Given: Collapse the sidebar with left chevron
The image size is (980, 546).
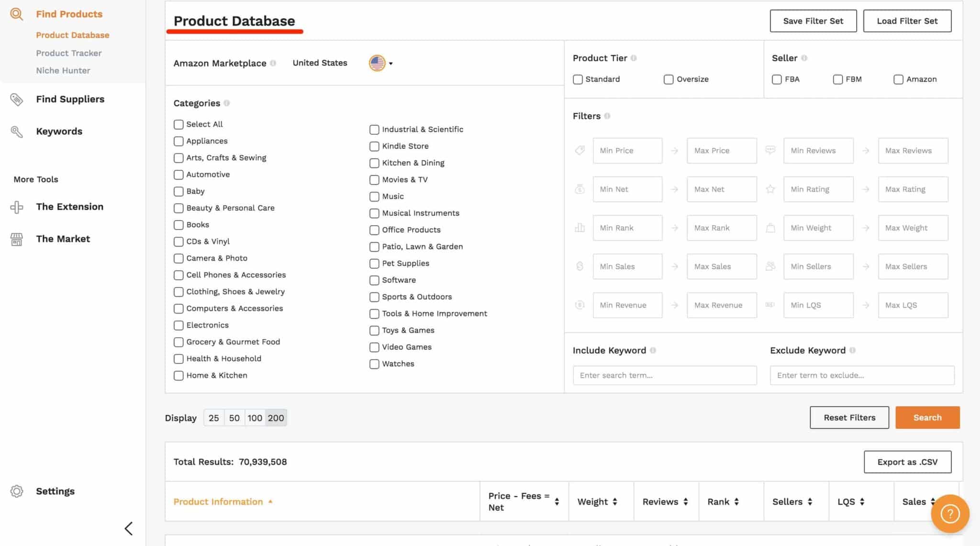Looking at the screenshot, I should [128, 529].
